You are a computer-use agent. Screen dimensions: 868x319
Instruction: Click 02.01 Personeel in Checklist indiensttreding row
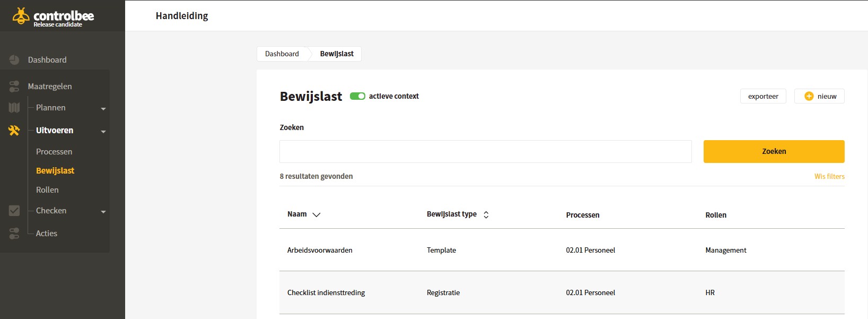591,292
